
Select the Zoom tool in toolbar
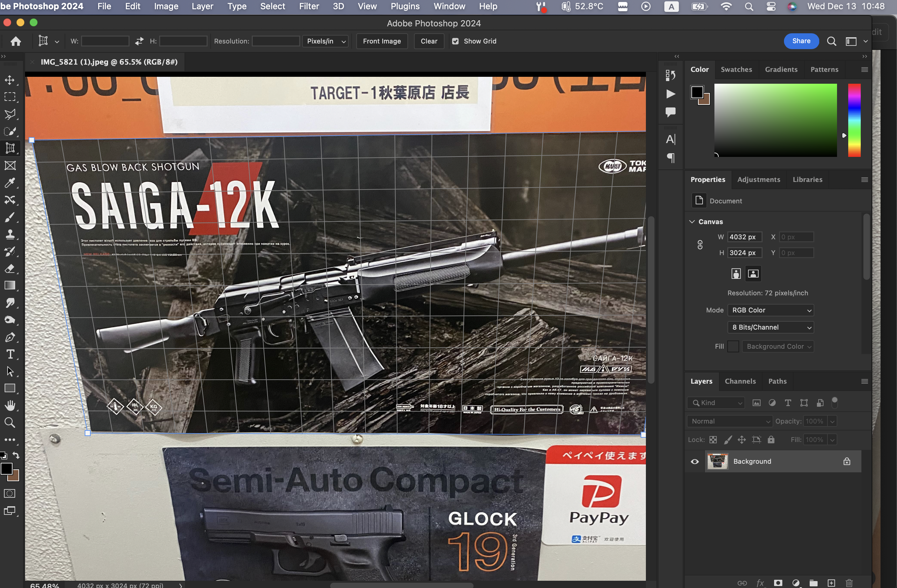tap(10, 423)
